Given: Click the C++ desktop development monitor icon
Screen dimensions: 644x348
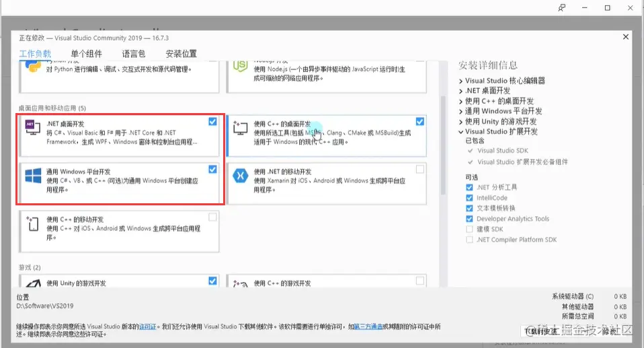Looking at the screenshot, I should tap(240, 127).
